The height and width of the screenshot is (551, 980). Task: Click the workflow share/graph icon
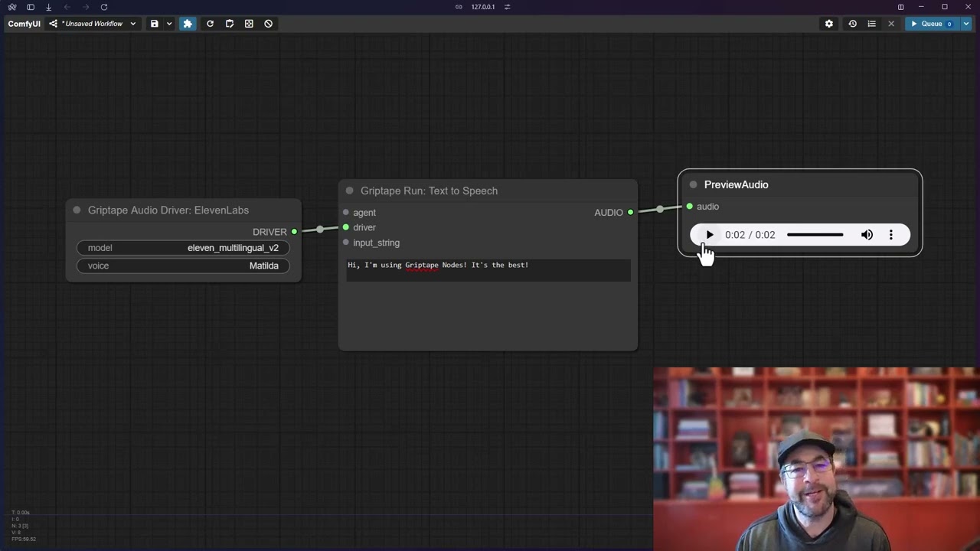pos(53,24)
